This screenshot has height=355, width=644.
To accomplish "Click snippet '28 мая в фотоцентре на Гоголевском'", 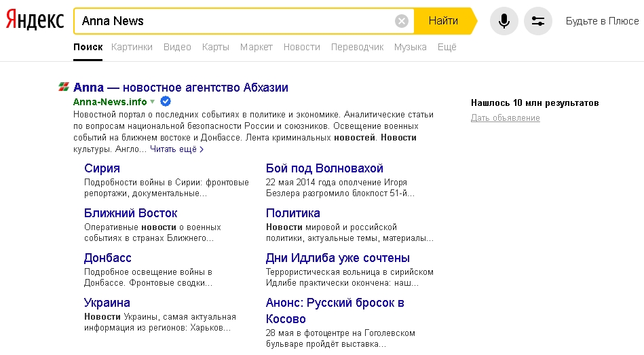I will point(341,338).
